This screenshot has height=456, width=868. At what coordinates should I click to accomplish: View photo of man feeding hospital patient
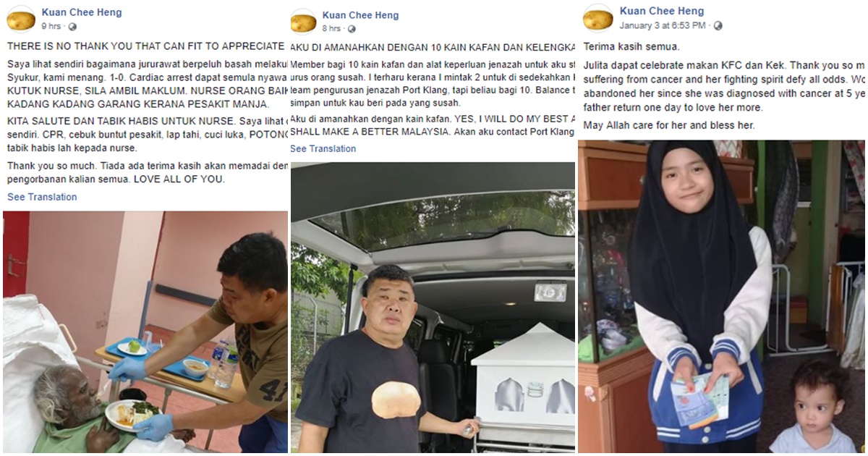(x=145, y=332)
